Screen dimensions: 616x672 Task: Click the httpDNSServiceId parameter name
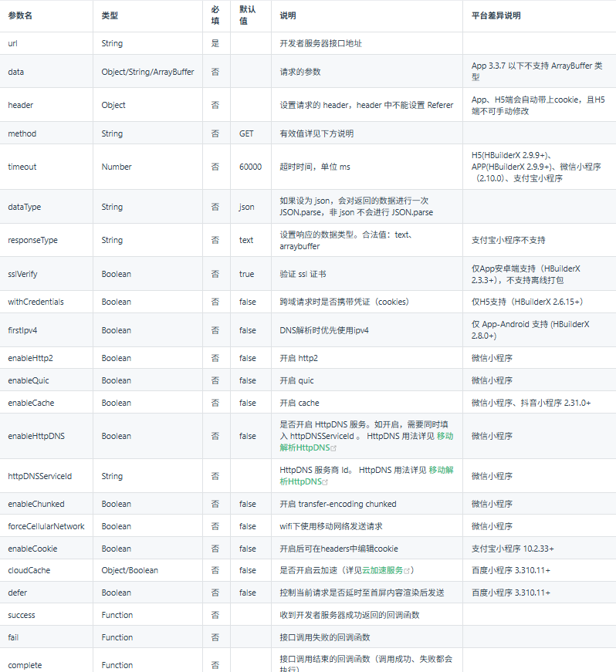tap(40, 476)
